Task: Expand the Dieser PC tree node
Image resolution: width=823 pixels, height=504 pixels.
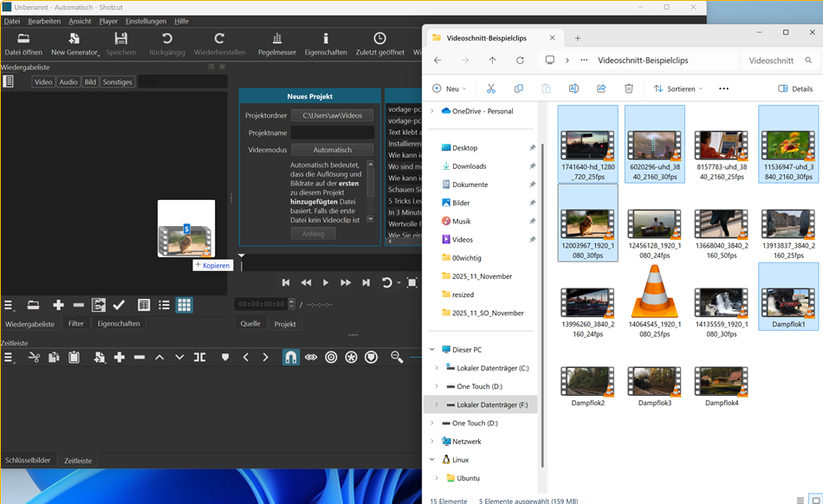Action: [x=432, y=350]
